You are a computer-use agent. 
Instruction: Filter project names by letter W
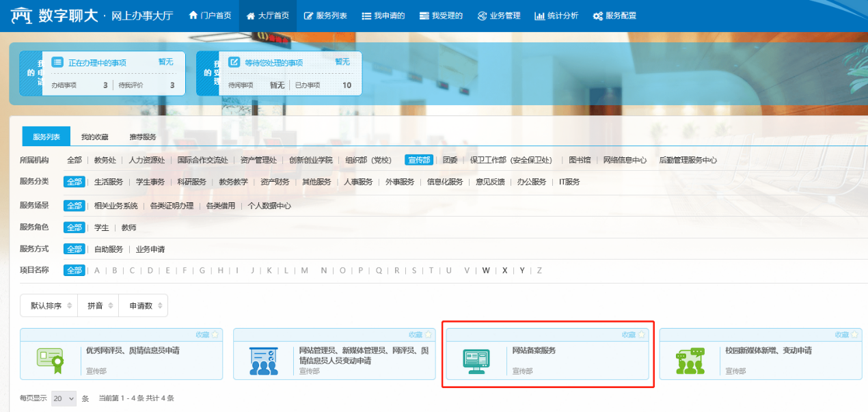tap(486, 271)
